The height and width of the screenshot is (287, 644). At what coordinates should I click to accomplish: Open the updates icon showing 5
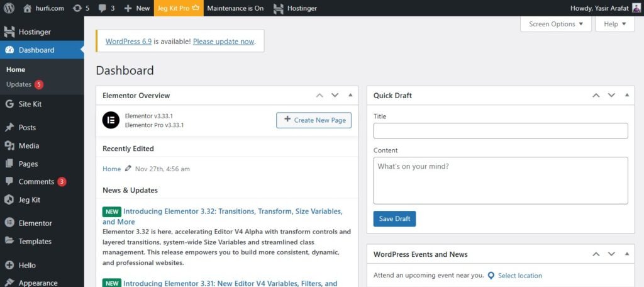(x=77, y=8)
